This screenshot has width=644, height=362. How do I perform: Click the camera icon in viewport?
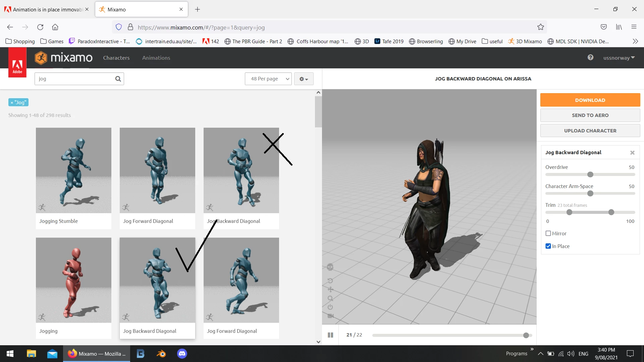click(x=330, y=316)
